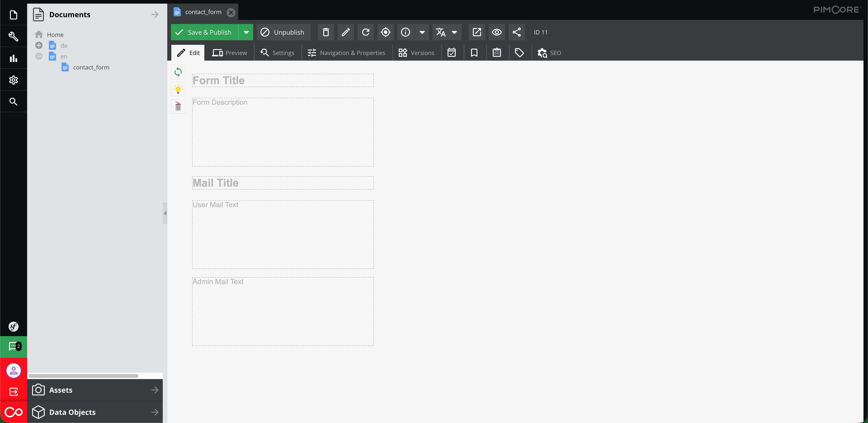Click the clear content trash icon beside the form
Viewport: 868px width, 423px height.
pos(178,106)
